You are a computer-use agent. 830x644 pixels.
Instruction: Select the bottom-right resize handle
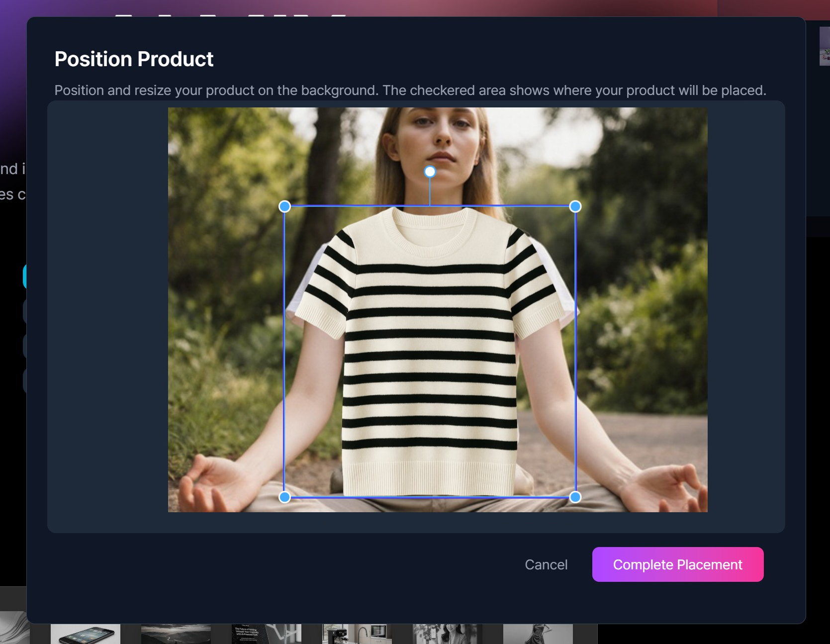pyautogui.click(x=575, y=496)
